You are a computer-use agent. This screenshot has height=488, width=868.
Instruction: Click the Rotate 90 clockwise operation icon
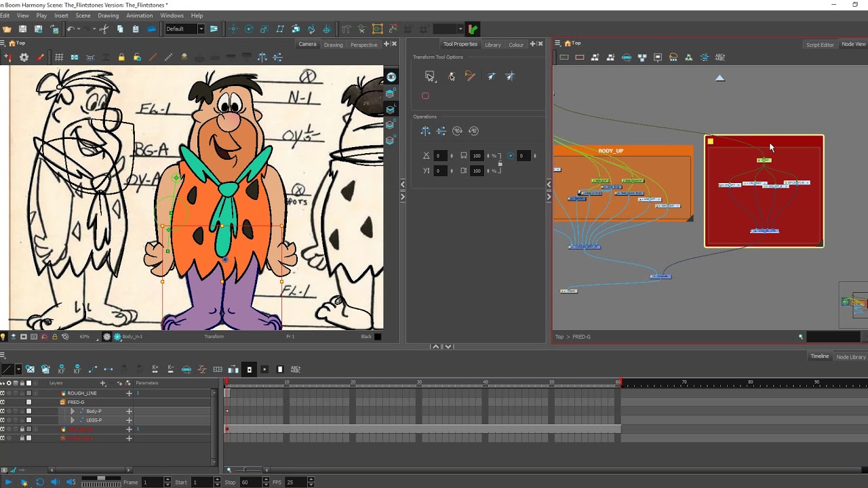coord(458,131)
